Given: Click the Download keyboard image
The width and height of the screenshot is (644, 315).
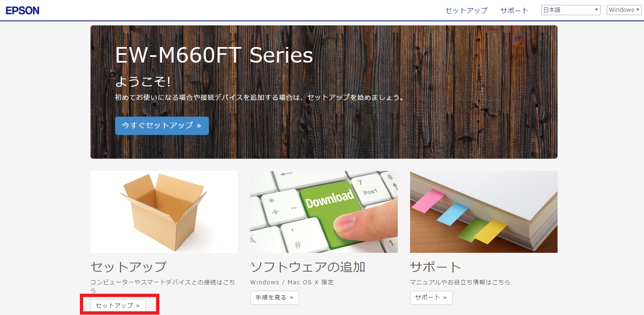Looking at the screenshot, I should pos(324,212).
